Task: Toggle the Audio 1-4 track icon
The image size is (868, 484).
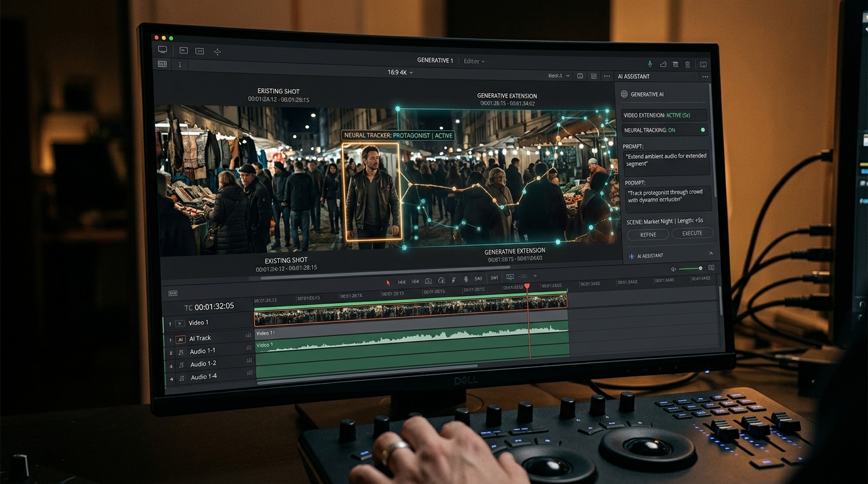Action: [182, 377]
